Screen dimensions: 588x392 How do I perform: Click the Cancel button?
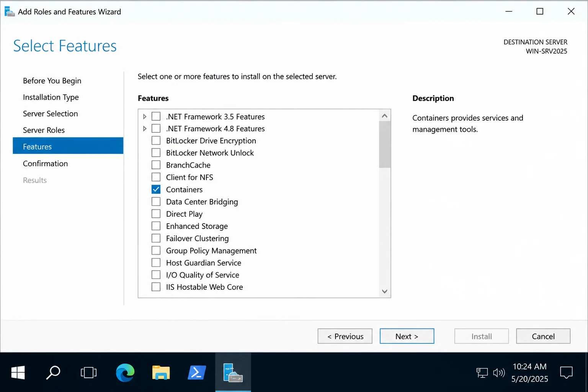pyautogui.click(x=543, y=336)
